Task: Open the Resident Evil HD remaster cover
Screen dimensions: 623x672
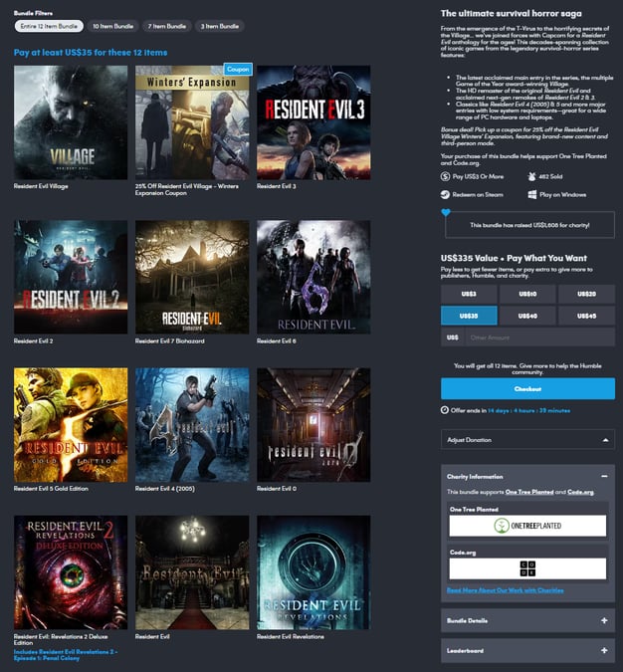Action: [192, 572]
